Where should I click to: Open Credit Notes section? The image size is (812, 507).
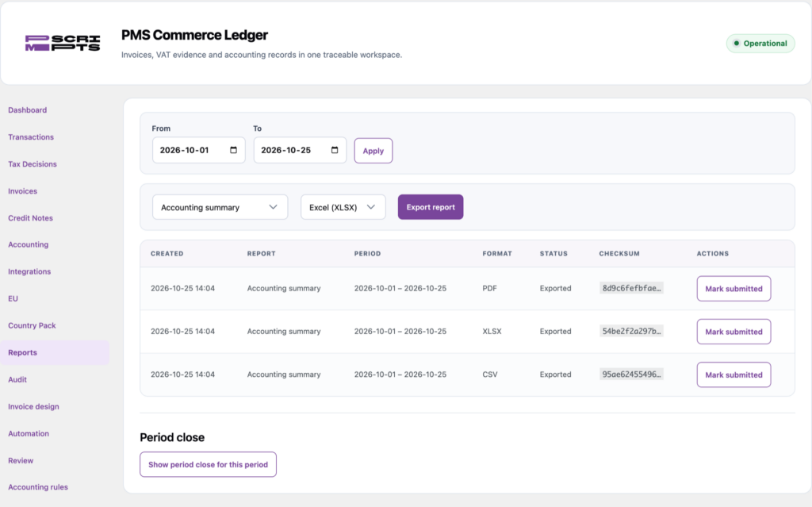click(x=31, y=217)
